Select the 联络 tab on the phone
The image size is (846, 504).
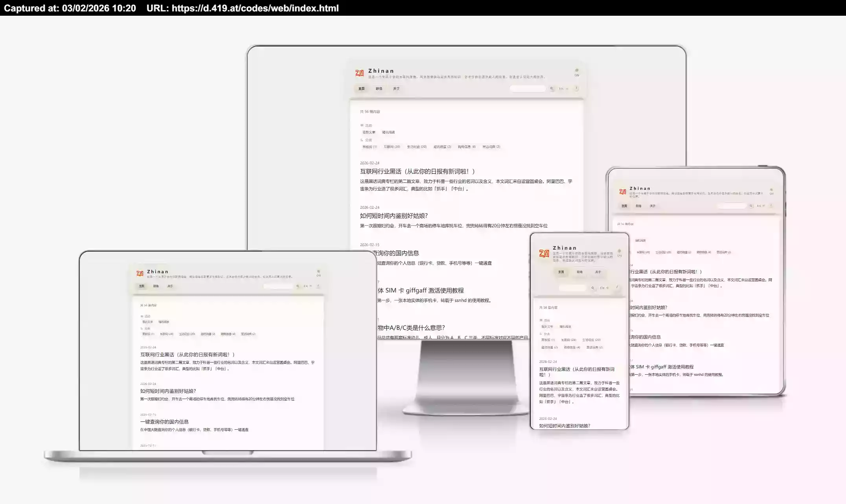point(579,272)
